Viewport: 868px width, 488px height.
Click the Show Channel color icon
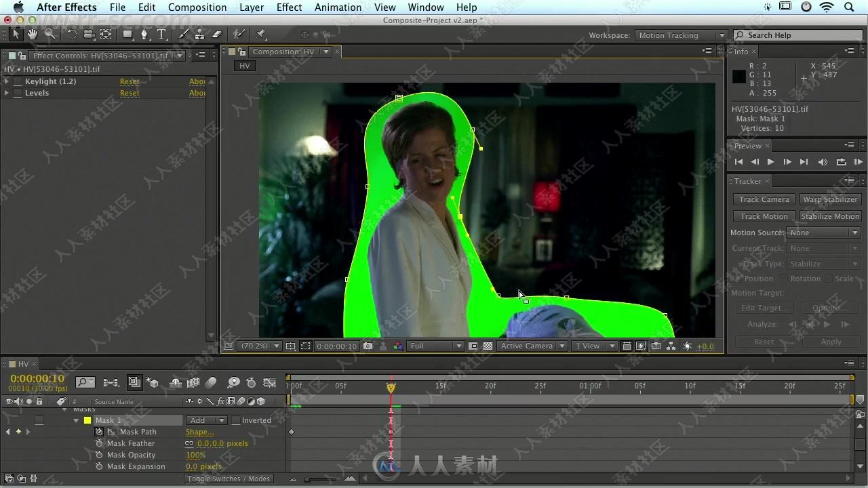[x=398, y=346]
